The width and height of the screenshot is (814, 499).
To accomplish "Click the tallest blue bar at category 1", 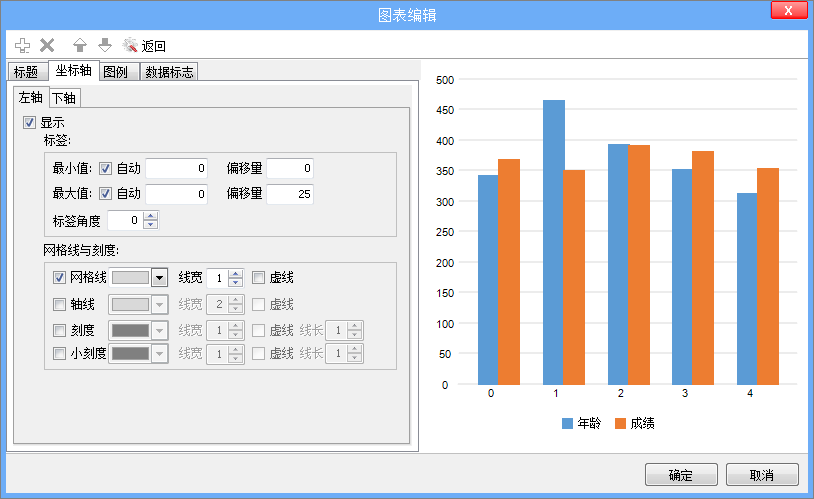I will (x=553, y=242).
